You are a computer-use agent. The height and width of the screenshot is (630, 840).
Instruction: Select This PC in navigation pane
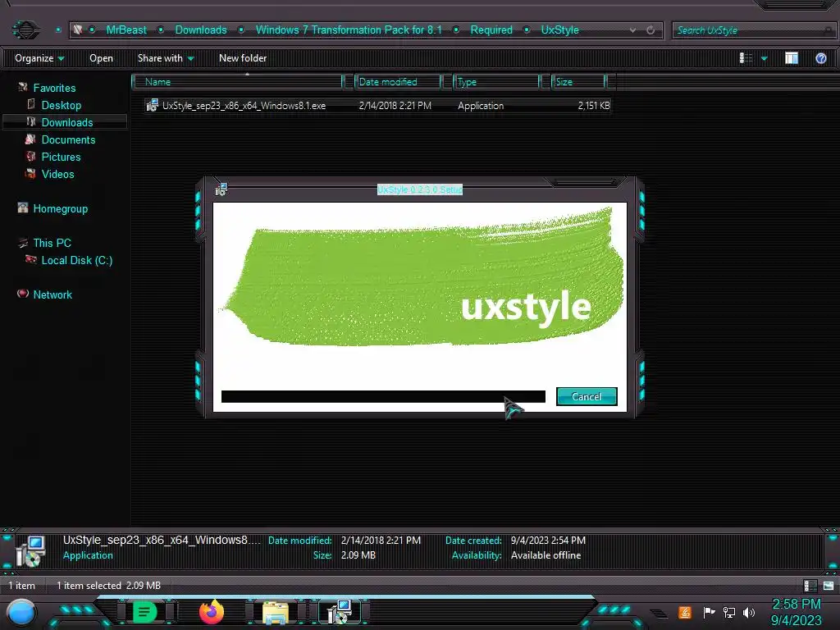52,243
